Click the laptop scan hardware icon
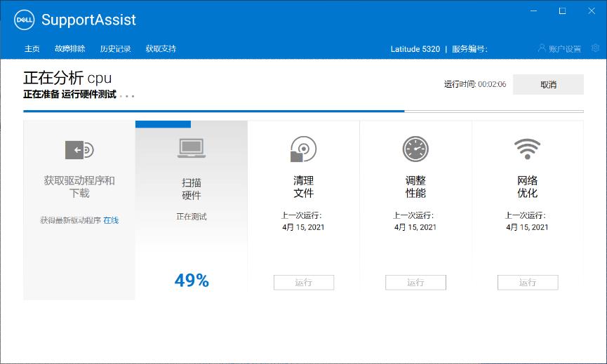 pyautogui.click(x=192, y=148)
